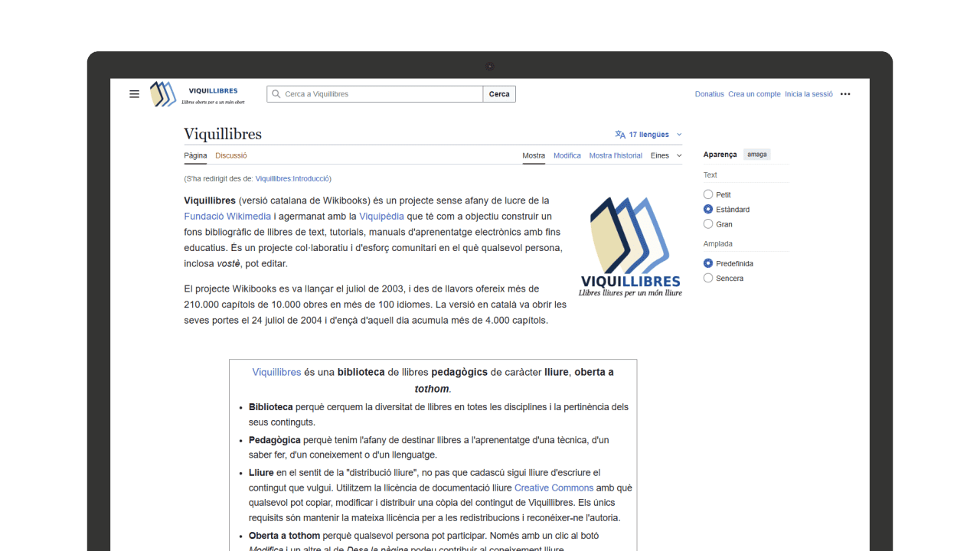Viewport: 980px width, 551px height.
Task: Open the large Viquillibres logo image
Action: (x=630, y=247)
